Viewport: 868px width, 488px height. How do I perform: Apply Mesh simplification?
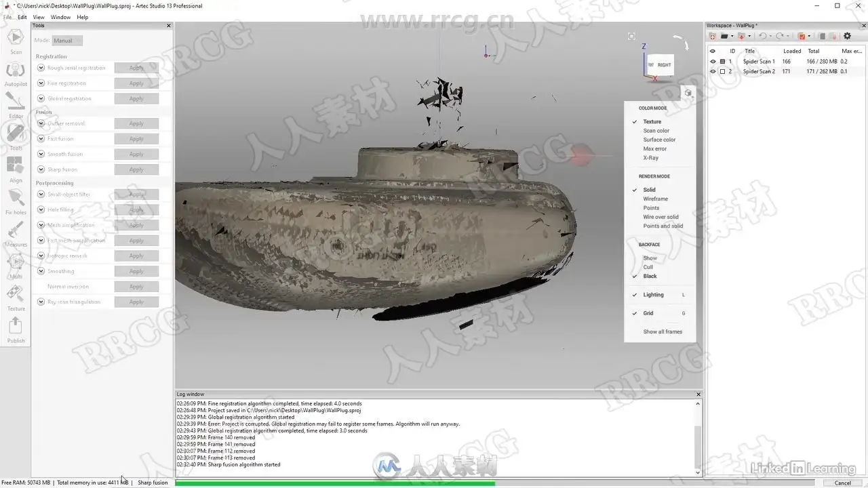tap(136, 225)
